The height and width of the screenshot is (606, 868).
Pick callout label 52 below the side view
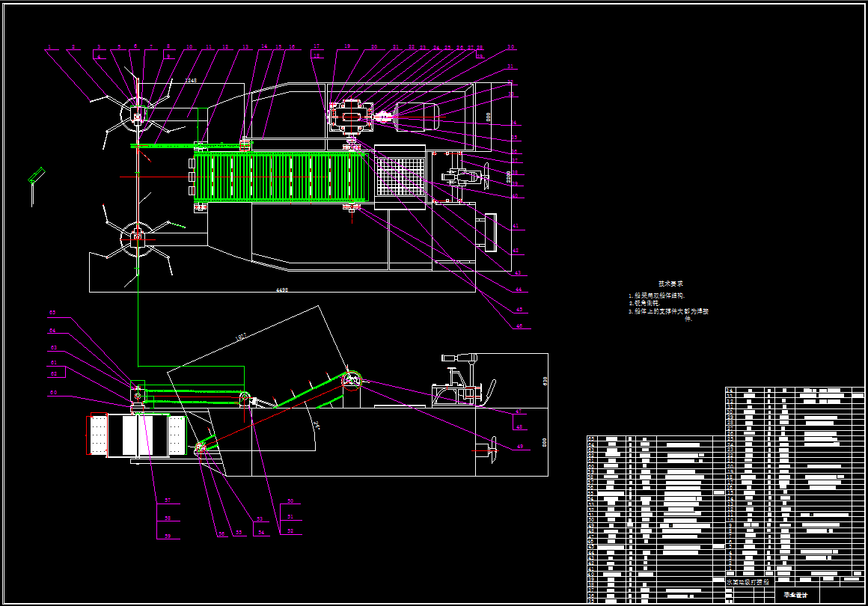tap(290, 531)
